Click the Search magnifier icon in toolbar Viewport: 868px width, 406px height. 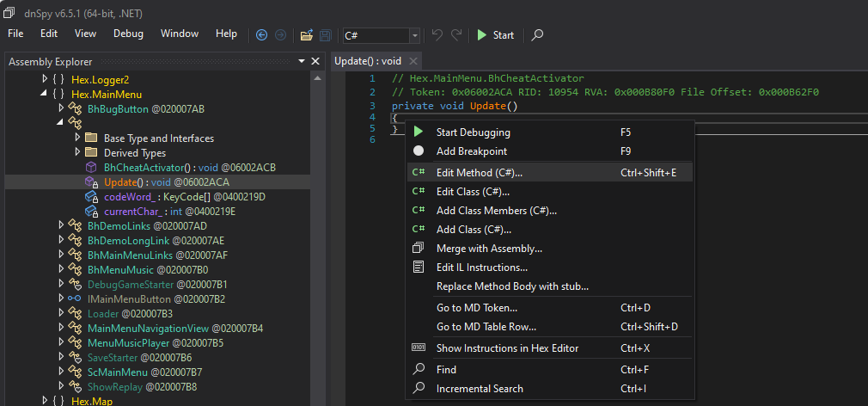(537, 35)
